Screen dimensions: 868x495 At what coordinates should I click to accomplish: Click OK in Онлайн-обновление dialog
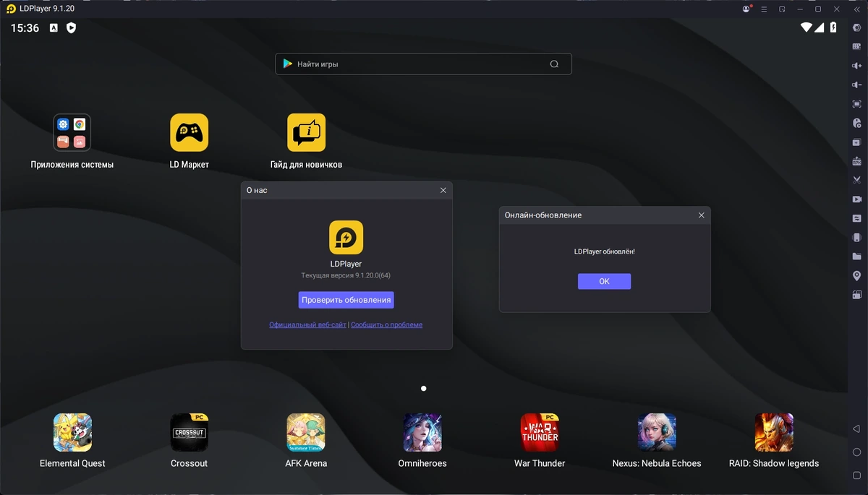click(604, 281)
